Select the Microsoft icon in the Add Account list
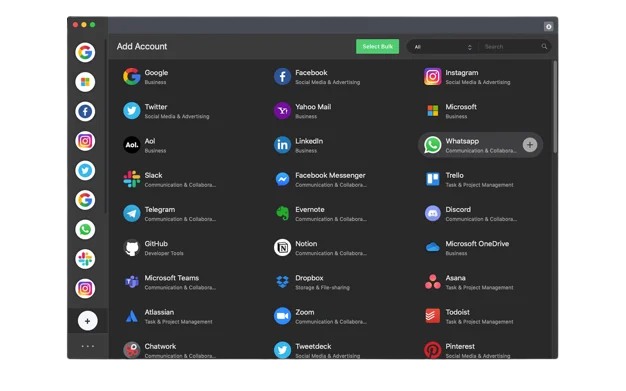 pos(432,111)
